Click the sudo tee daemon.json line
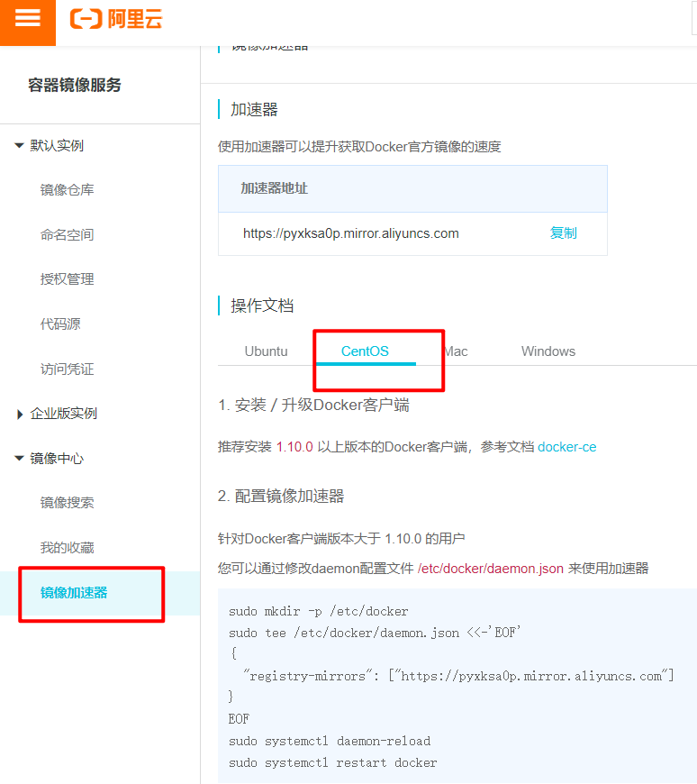The image size is (697, 784). tap(375, 633)
